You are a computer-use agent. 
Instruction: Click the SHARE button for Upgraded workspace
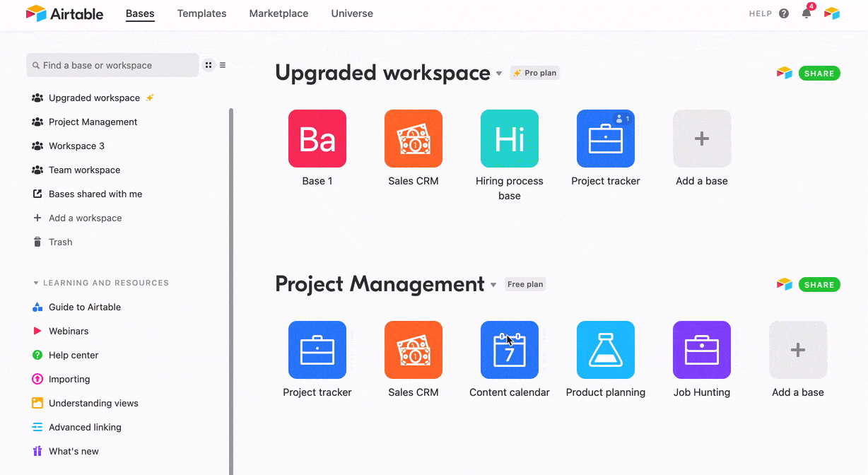819,73
